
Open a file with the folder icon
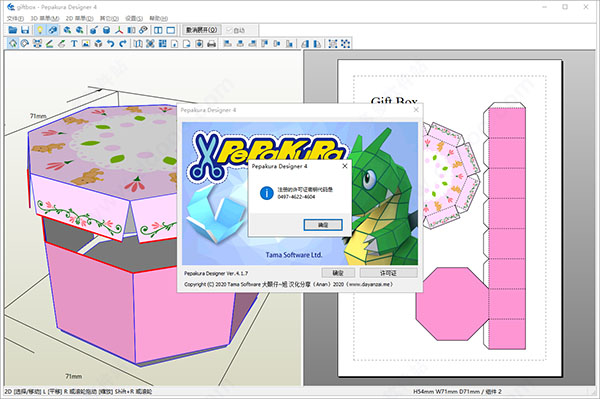point(13,30)
